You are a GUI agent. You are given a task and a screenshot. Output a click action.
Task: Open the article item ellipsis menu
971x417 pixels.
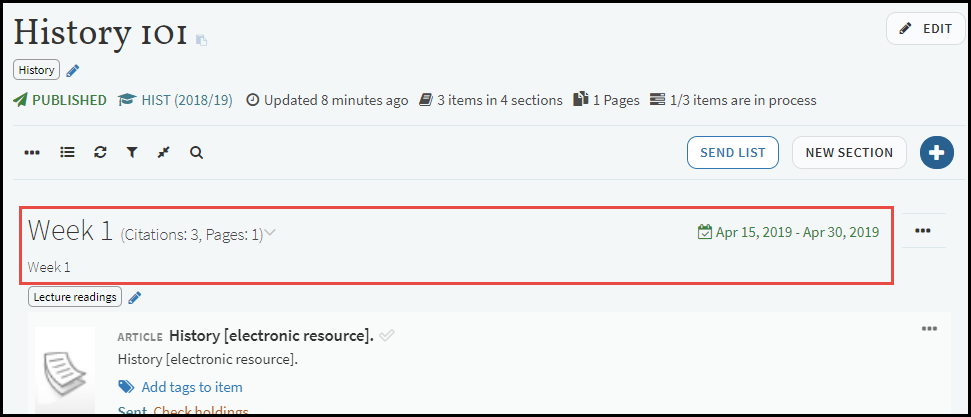point(929,329)
